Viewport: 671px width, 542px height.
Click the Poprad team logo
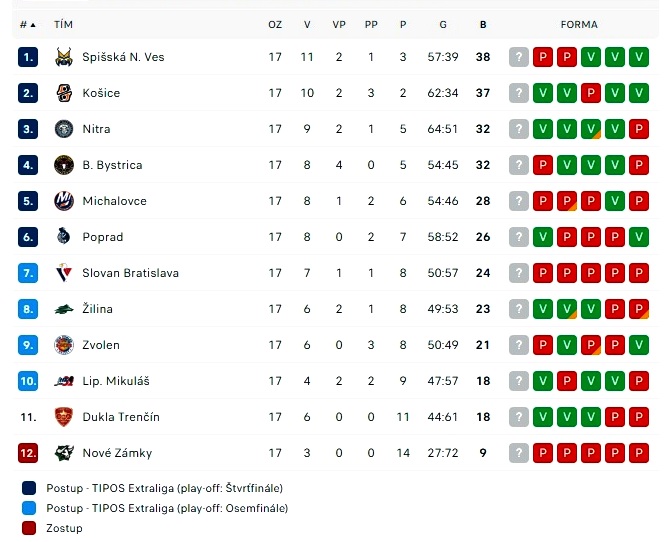64,237
